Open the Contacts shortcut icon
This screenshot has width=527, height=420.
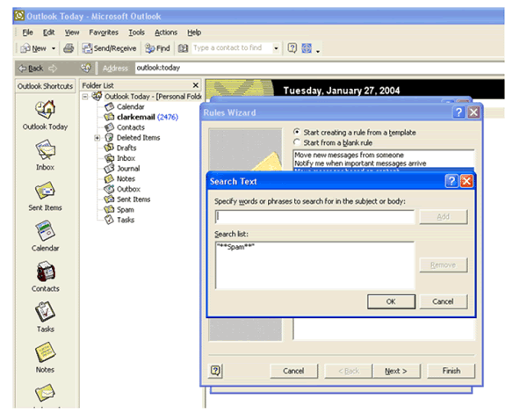46,272
